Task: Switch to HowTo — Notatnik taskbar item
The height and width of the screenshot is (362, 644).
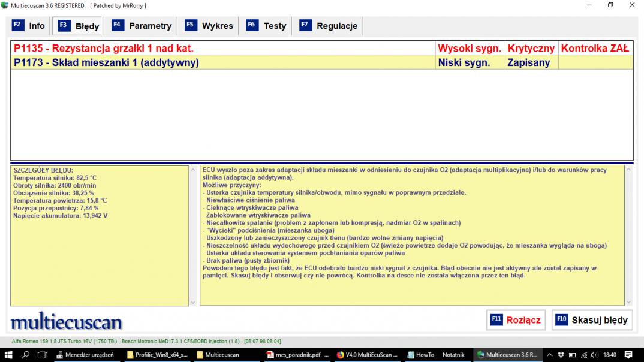Action: coord(437,355)
